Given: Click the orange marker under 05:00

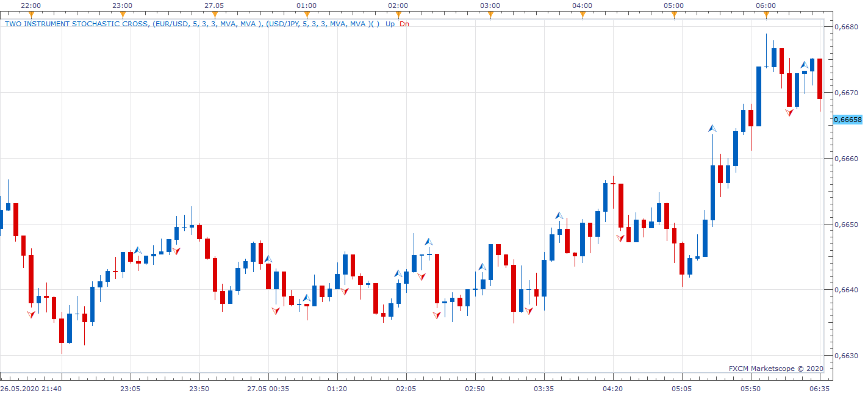Looking at the screenshot, I should click(x=674, y=15).
